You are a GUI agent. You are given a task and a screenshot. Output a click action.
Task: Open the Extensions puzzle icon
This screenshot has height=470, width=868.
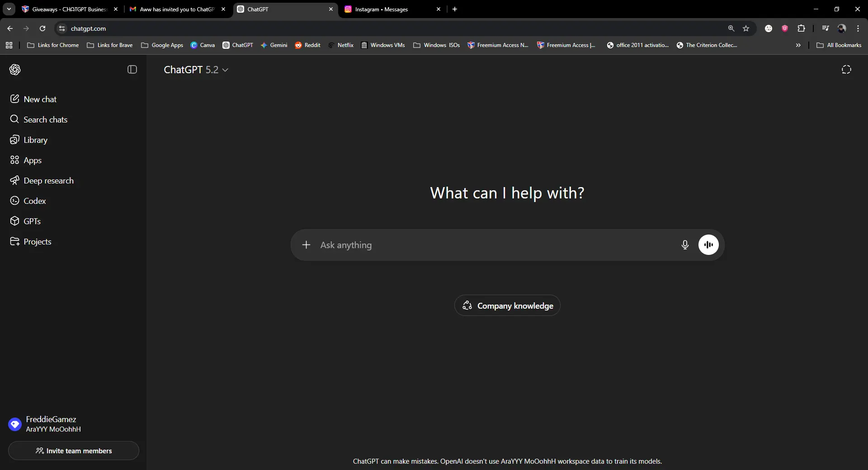click(x=801, y=28)
